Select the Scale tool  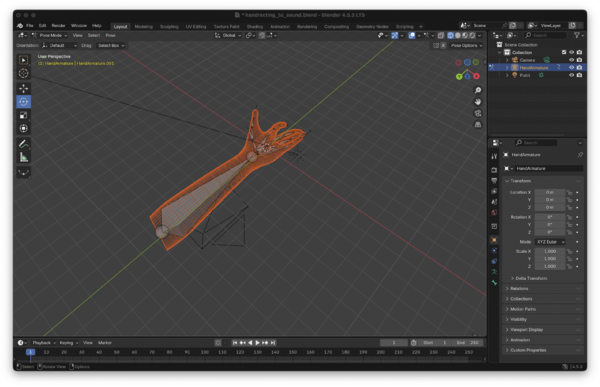24,115
